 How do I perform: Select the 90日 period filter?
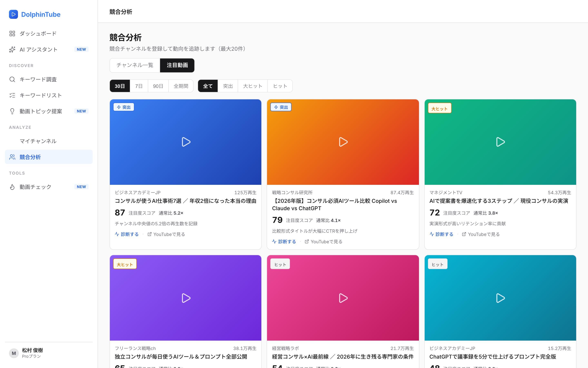click(158, 86)
